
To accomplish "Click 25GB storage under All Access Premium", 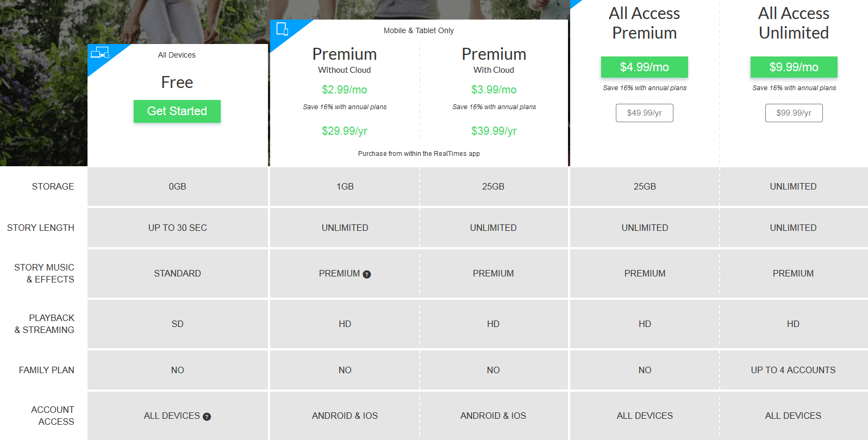I will pos(645,186).
